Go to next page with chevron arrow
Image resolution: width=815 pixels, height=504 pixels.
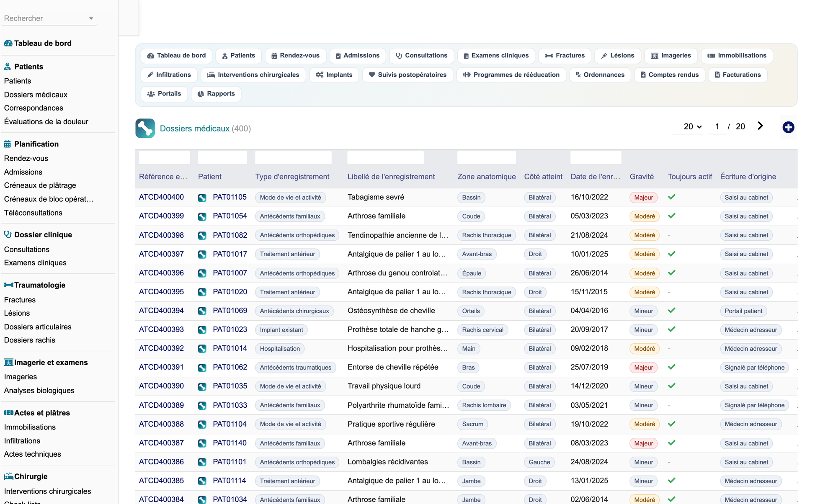pos(760,126)
